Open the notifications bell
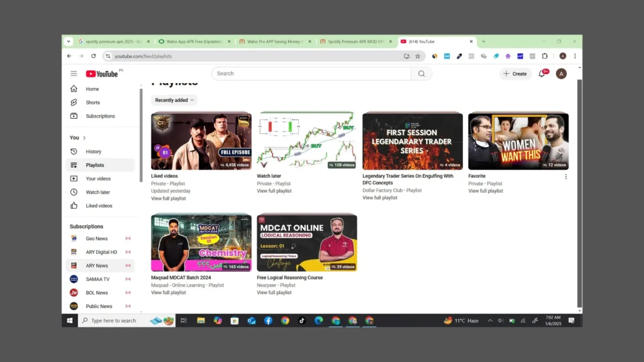This screenshot has height=362, width=644. pyautogui.click(x=541, y=74)
